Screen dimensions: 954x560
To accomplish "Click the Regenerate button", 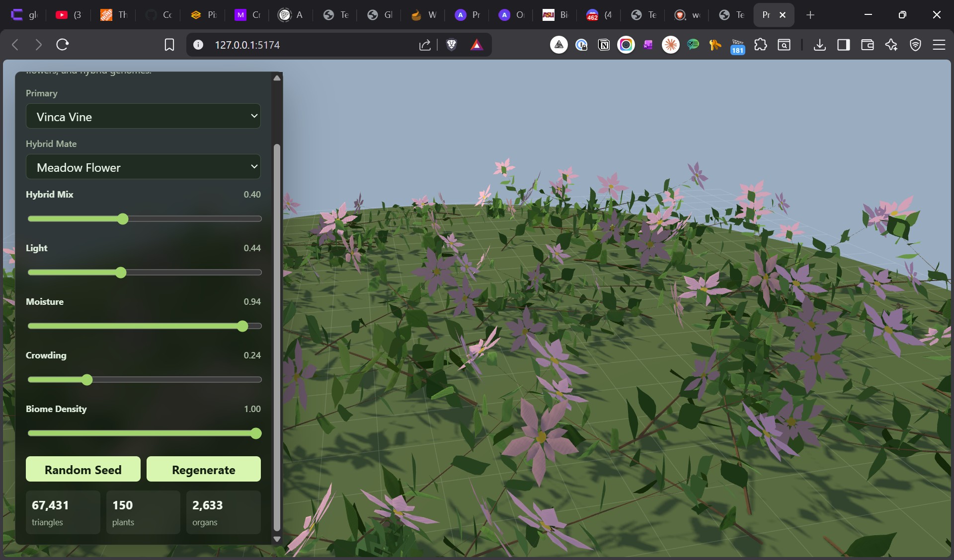I will coord(204,469).
